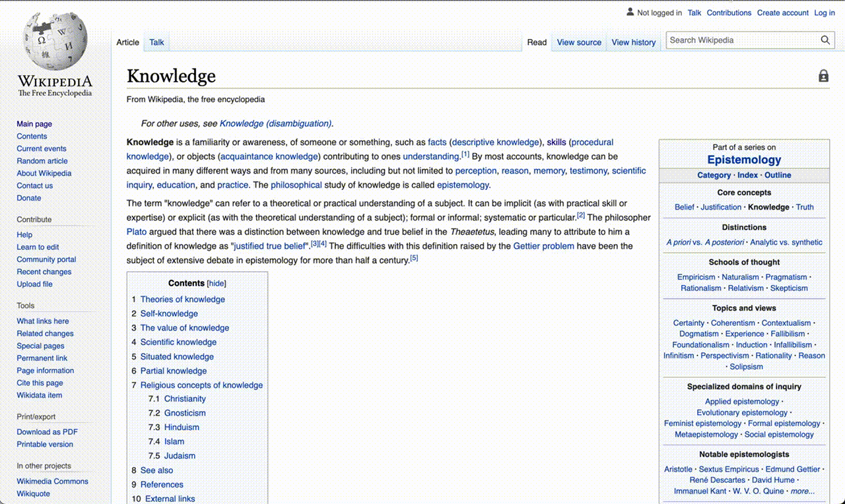Click the not-logged-in user icon
The image size is (845, 504).
pyautogui.click(x=630, y=13)
